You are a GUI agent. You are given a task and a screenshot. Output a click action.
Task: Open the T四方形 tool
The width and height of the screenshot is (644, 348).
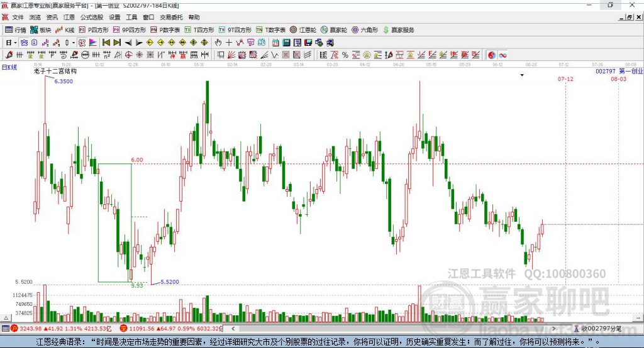click(199, 30)
